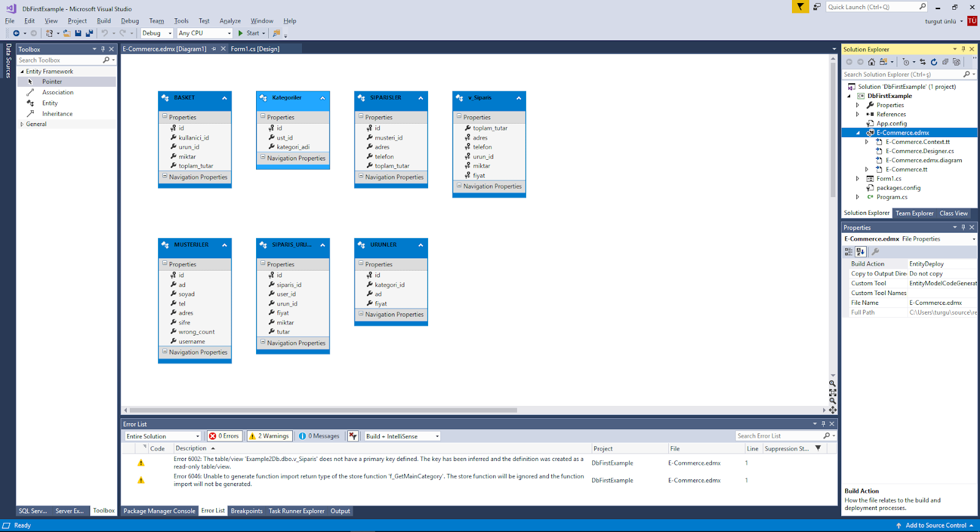Image resolution: width=980 pixels, height=532 pixels.
Task: Click Collapse All in Solution Explorer toolbar
Action: 945,62
